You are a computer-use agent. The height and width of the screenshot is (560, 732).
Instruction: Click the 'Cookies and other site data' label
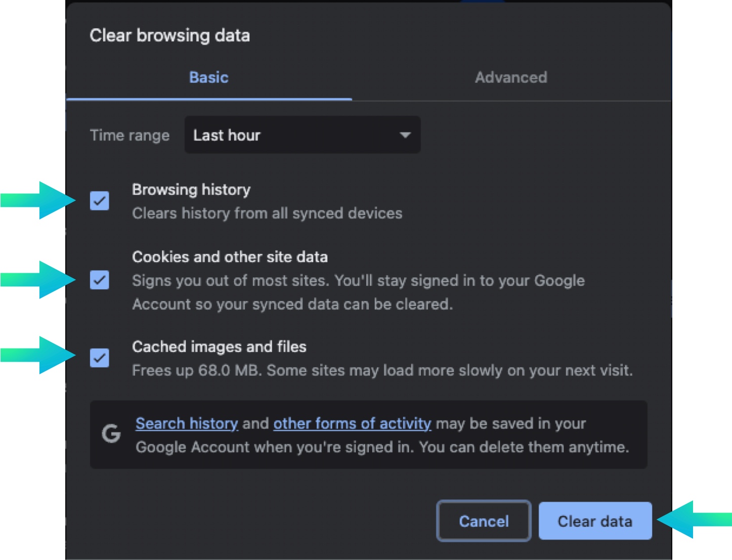coord(230,257)
